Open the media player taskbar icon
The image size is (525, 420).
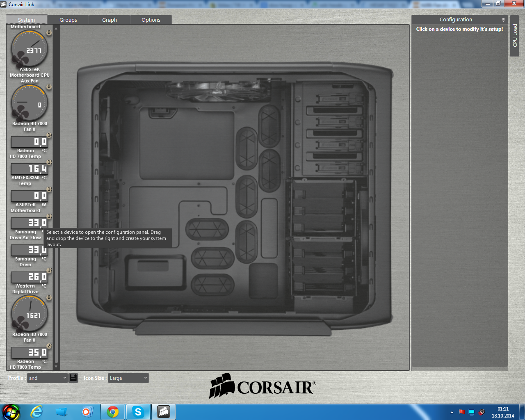tap(87, 412)
